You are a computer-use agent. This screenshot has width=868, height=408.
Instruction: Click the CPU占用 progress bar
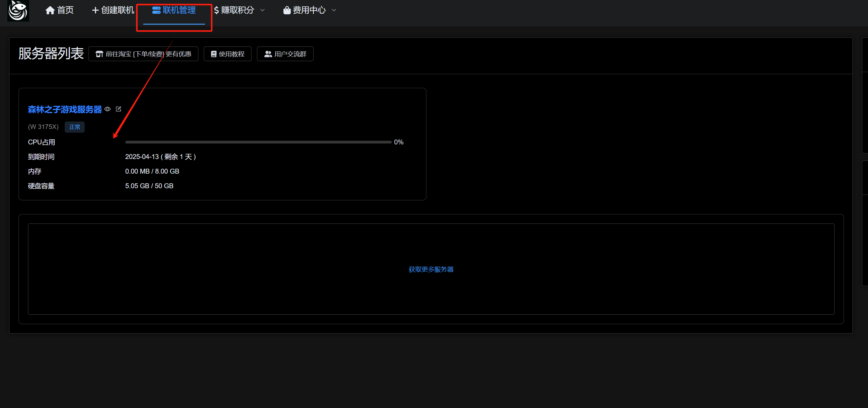[x=258, y=142]
